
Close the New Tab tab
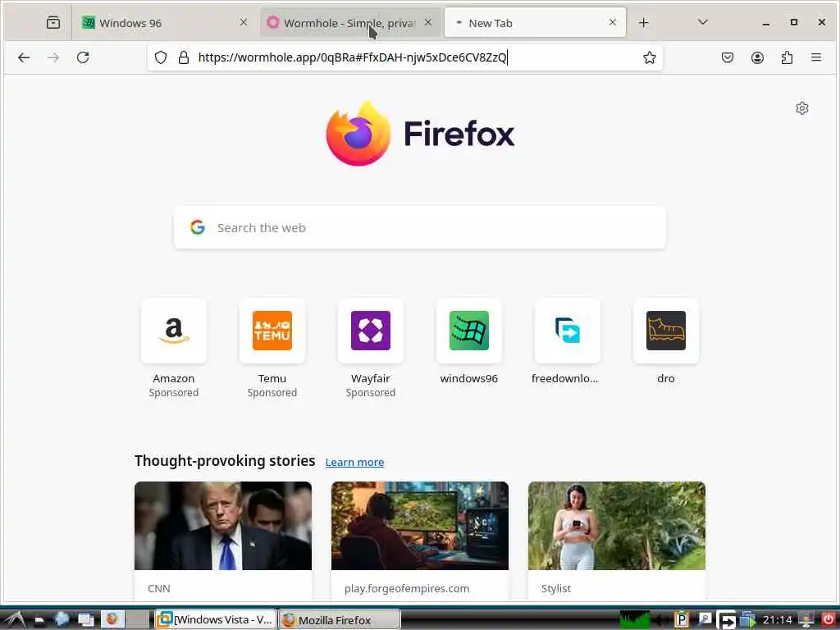click(x=612, y=22)
